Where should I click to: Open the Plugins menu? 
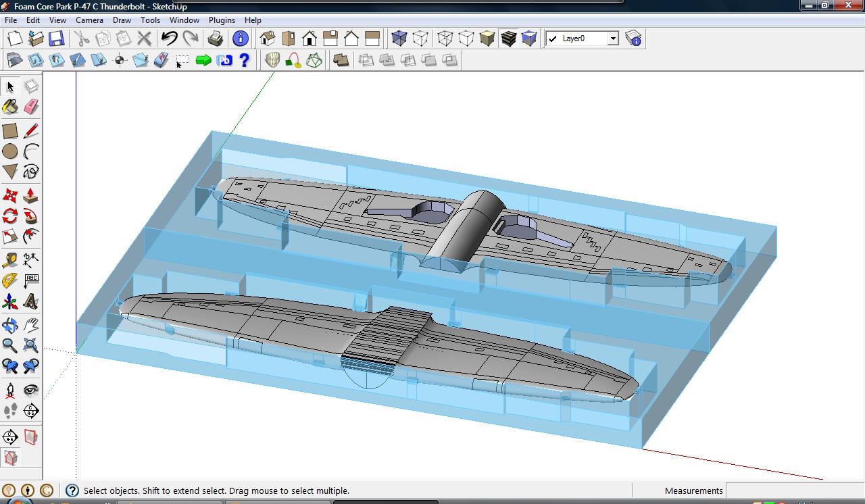coord(222,20)
